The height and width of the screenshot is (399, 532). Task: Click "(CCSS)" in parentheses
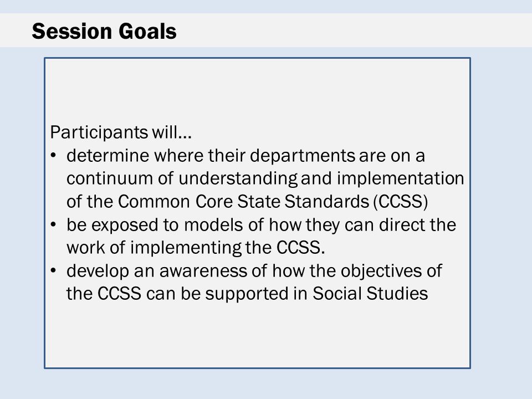pos(401,202)
